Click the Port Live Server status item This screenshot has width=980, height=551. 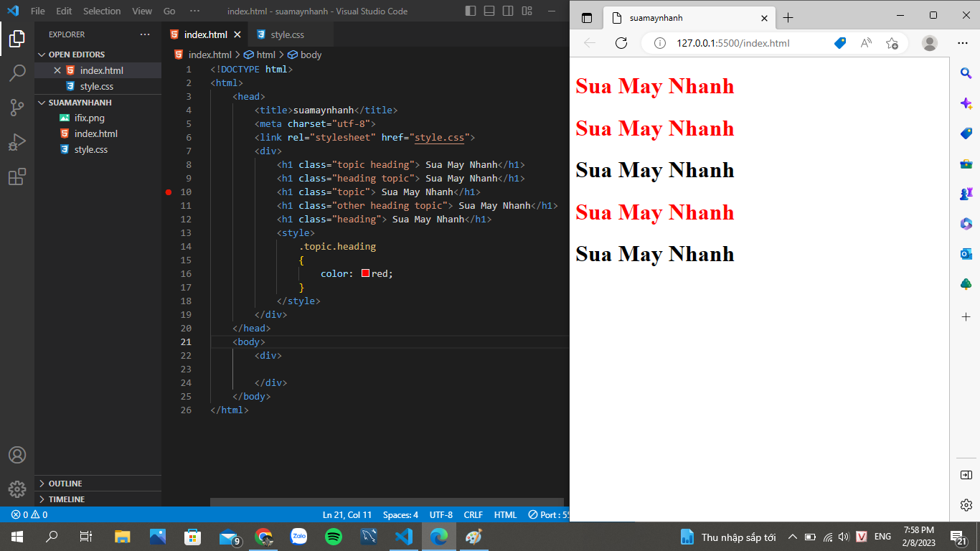pyautogui.click(x=549, y=514)
